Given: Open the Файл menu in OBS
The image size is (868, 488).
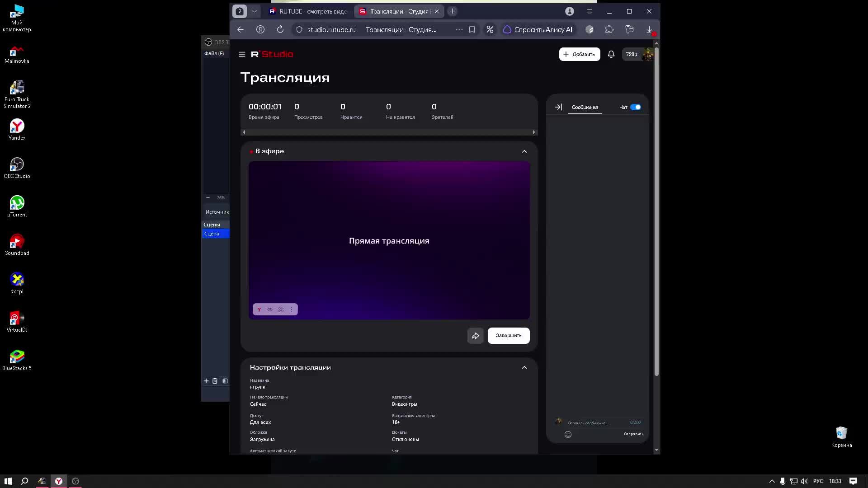Looking at the screenshot, I should (214, 53).
